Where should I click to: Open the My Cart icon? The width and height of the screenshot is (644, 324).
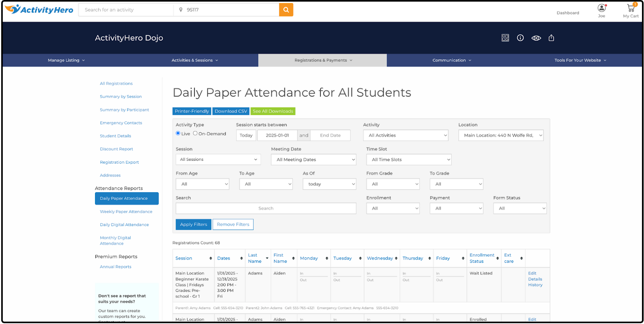click(631, 8)
